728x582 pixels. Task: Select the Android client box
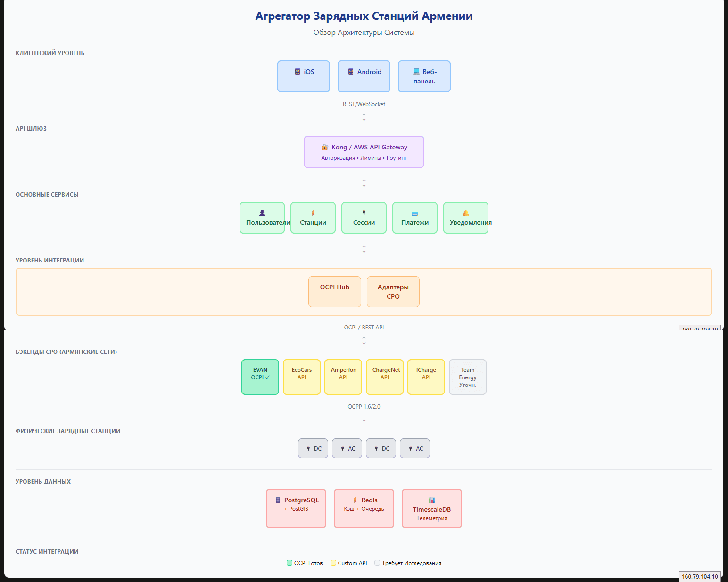pos(364,76)
